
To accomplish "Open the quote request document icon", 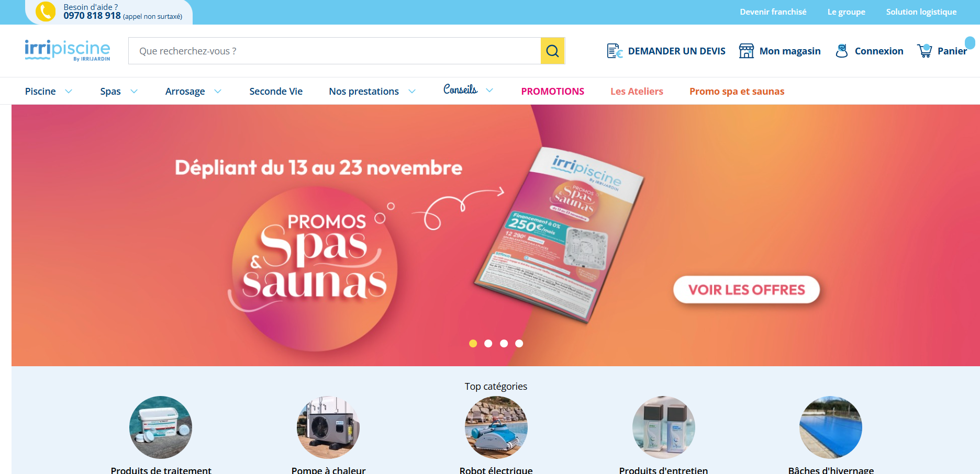I will coord(615,51).
